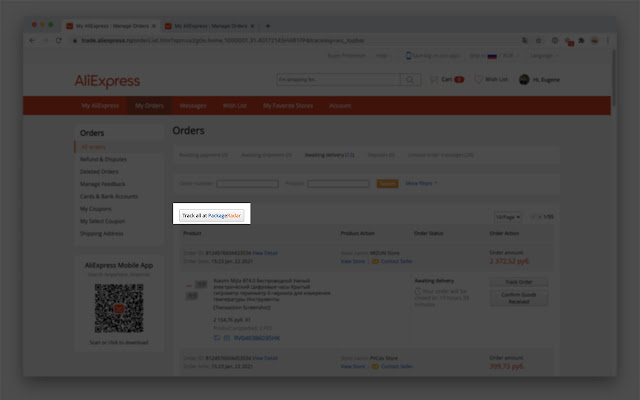Click Contact Seller for MIZUN Store
The image size is (640, 400).
tap(396, 261)
